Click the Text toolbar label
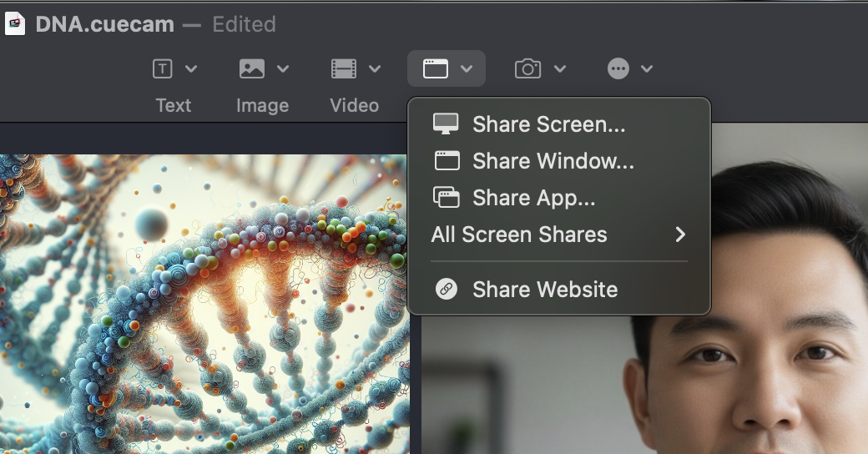This screenshot has width=868, height=454. [x=174, y=105]
